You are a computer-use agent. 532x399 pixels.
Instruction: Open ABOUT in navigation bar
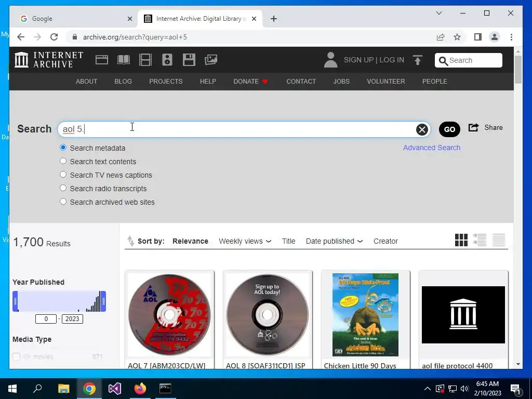point(87,82)
